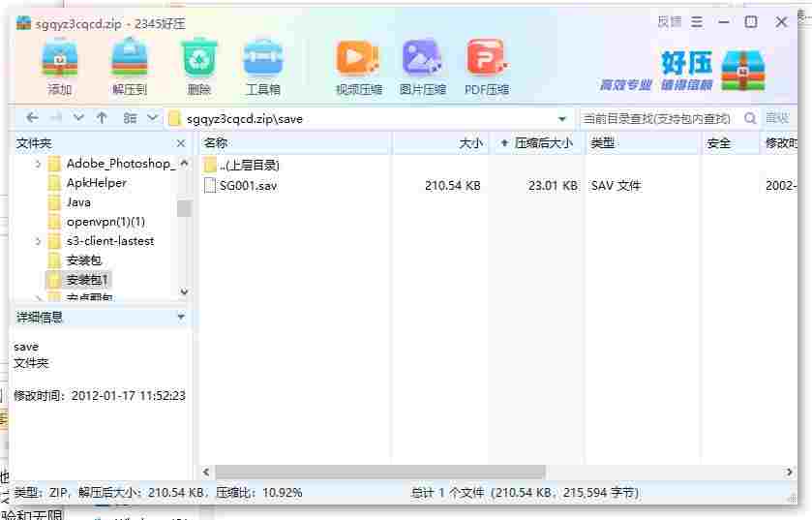This screenshot has width=812, height=520.
Task: Click the search magnifier icon
Action: tap(750, 118)
